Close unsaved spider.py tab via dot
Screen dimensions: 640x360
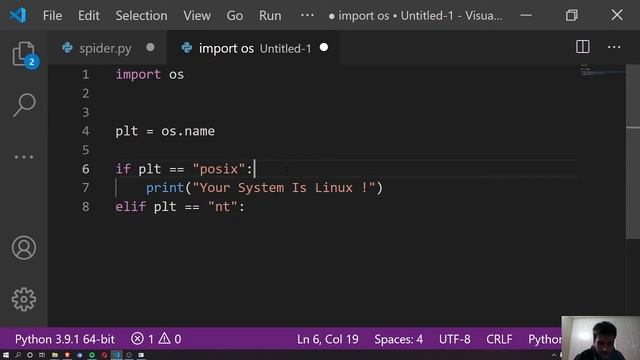(x=150, y=47)
